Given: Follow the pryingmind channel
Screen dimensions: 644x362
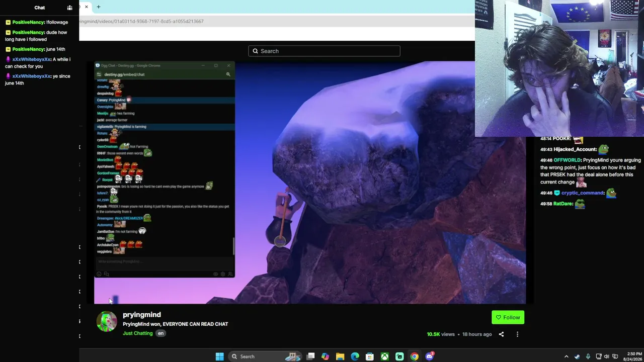Looking at the screenshot, I should point(508,317).
